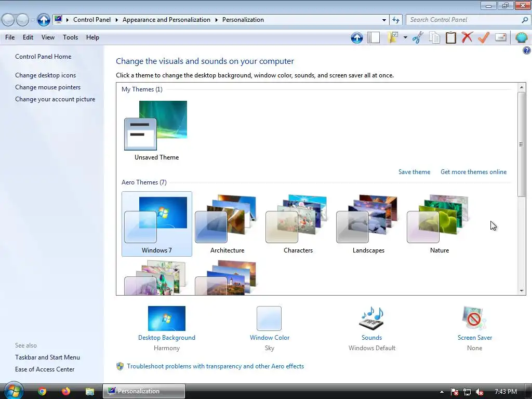Open the blue Help question mark icon
The image size is (532, 399).
pyautogui.click(x=526, y=50)
